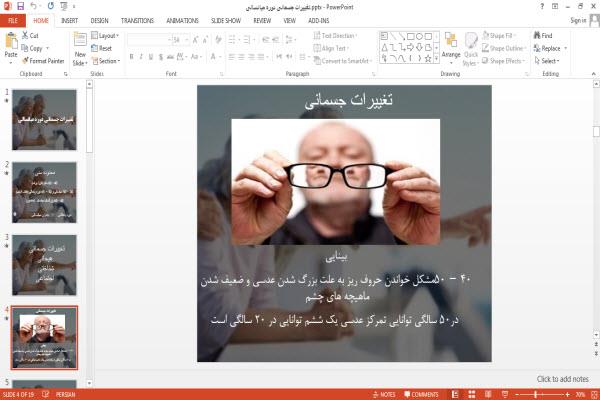
Task: Click the Replace command
Action: [550, 48]
